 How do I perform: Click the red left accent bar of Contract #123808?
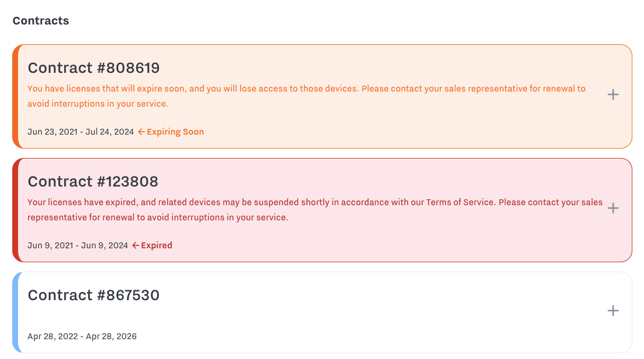click(x=17, y=207)
